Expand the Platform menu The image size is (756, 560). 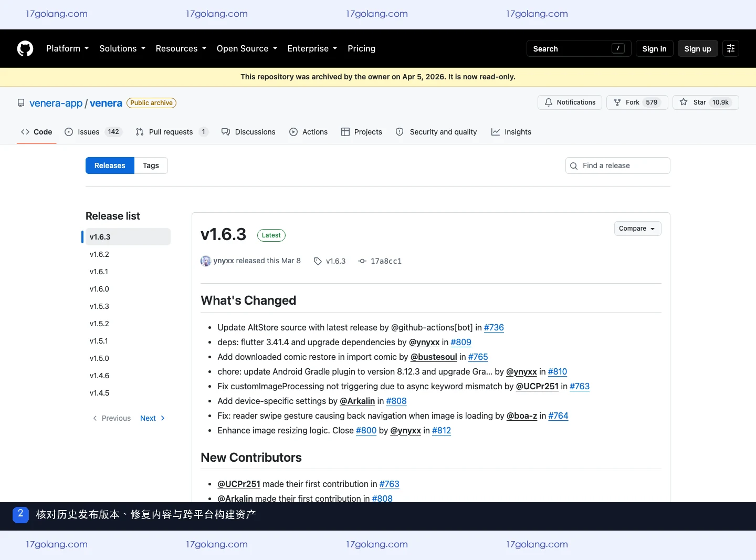pos(67,48)
